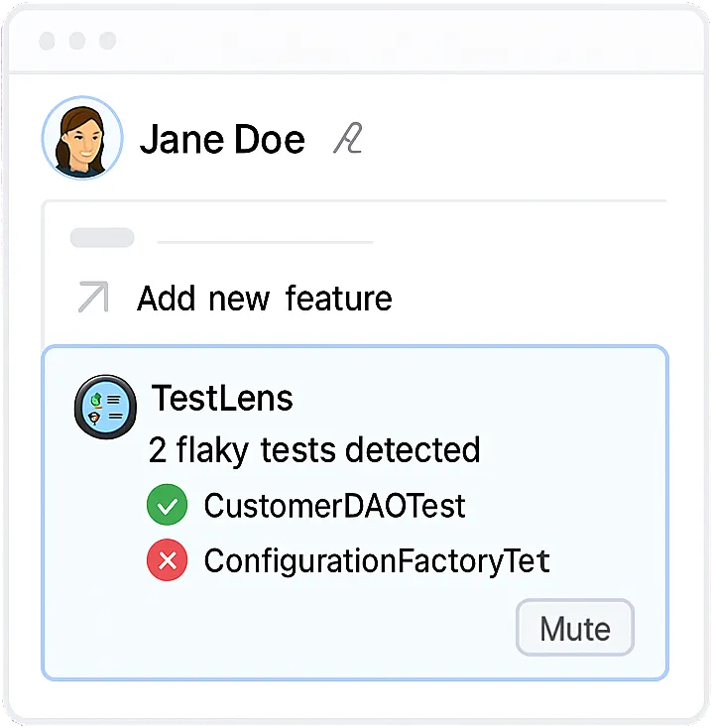Click the TestLens bot avatar icon

coord(105,407)
